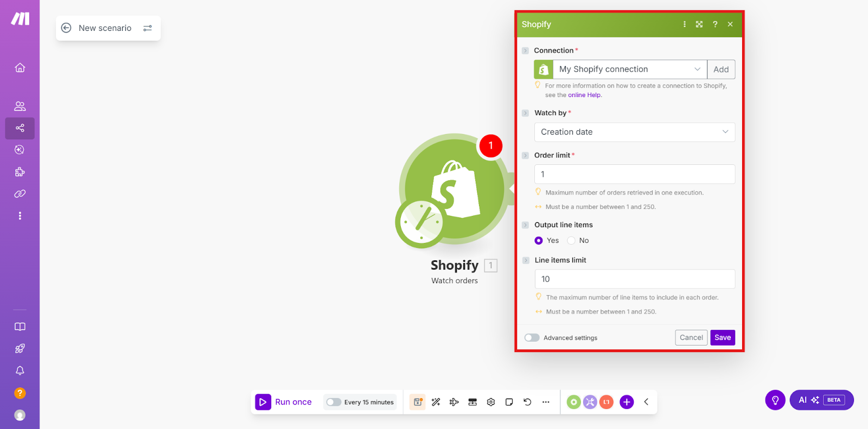Collapse the bottom toolbar with the chevron

pyautogui.click(x=646, y=402)
